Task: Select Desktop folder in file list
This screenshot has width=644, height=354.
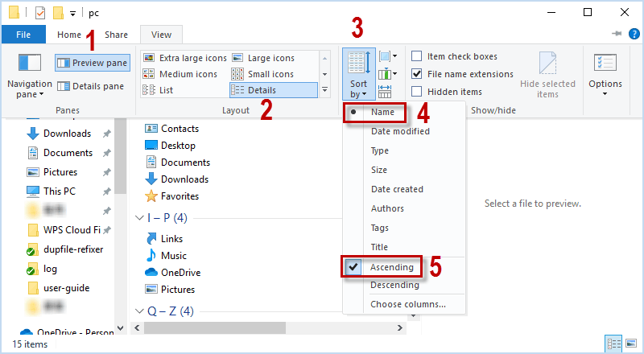Action: tap(170, 146)
